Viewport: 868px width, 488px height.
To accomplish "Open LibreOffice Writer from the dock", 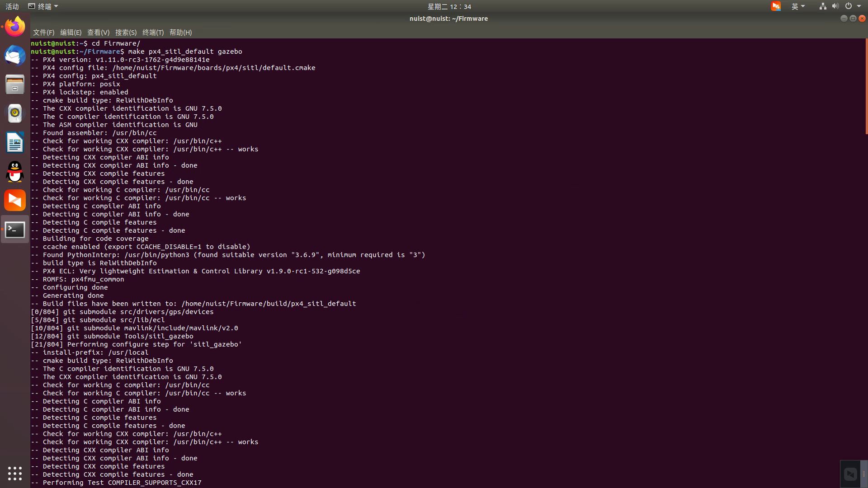I will [14, 142].
